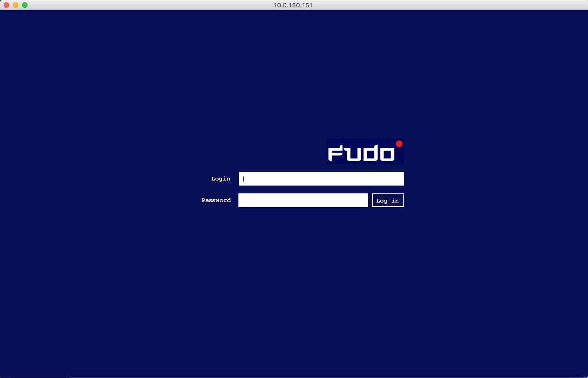Click the yellow minimize button

(x=16, y=5)
